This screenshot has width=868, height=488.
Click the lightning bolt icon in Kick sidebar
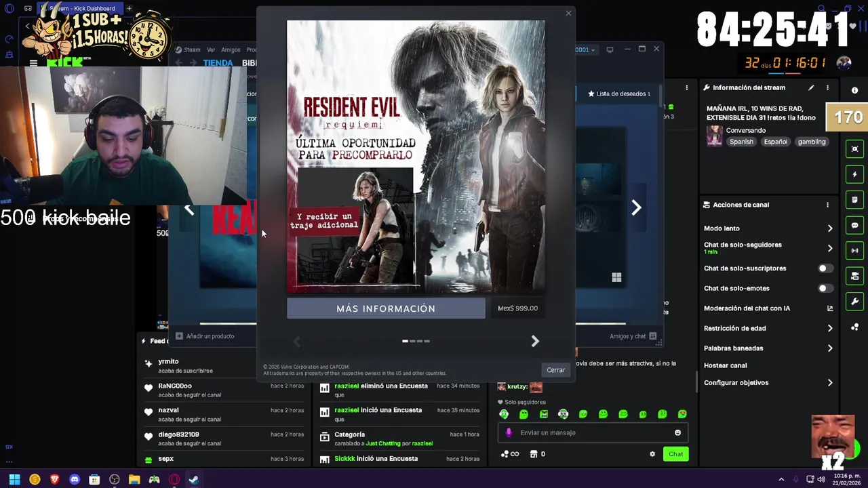click(854, 174)
